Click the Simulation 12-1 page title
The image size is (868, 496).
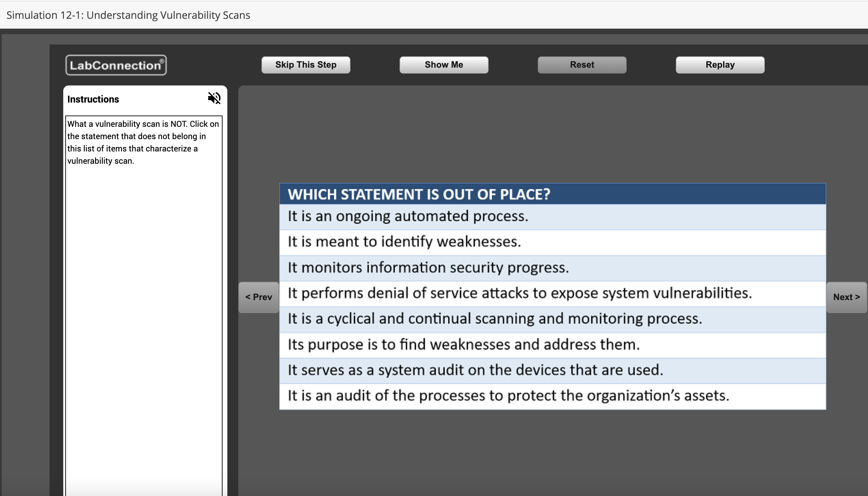tap(128, 15)
